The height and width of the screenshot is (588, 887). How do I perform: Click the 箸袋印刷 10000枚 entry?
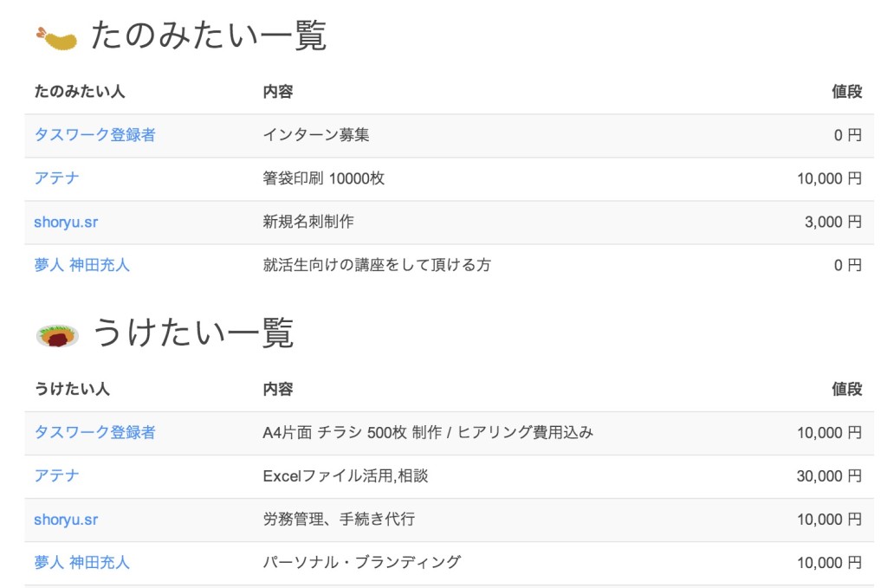(323, 178)
